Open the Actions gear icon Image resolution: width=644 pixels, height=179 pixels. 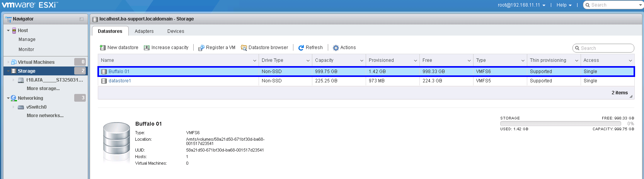point(336,48)
